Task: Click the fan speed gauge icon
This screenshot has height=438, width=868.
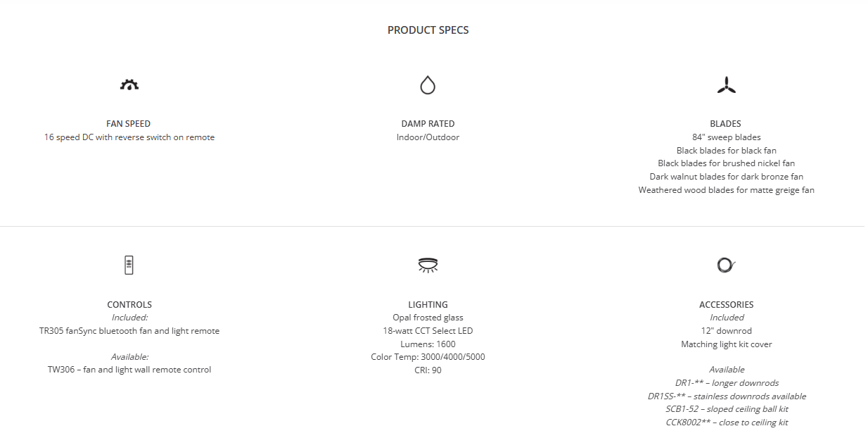Action: pyautogui.click(x=129, y=85)
